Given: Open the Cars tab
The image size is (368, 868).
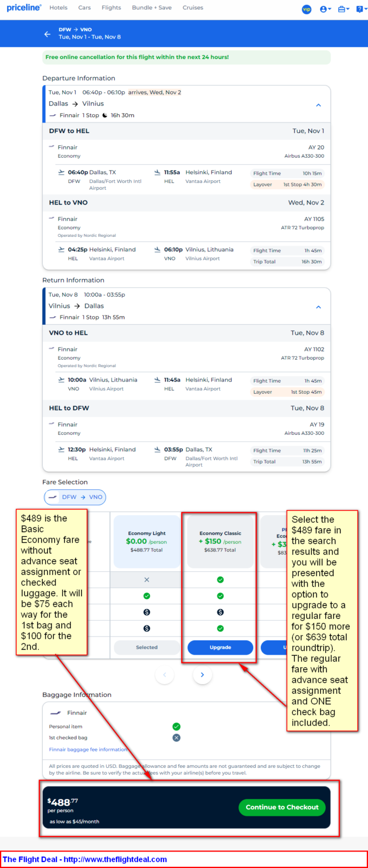Looking at the screenshot, I should pyautogui.click(x=85, y=8).
